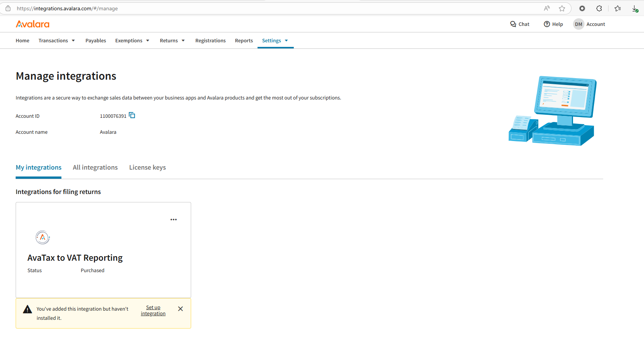Screen dimensions: 644x348
Task: Open the DM account avatar
Action: pyautogui.click(x=578, y=24)
